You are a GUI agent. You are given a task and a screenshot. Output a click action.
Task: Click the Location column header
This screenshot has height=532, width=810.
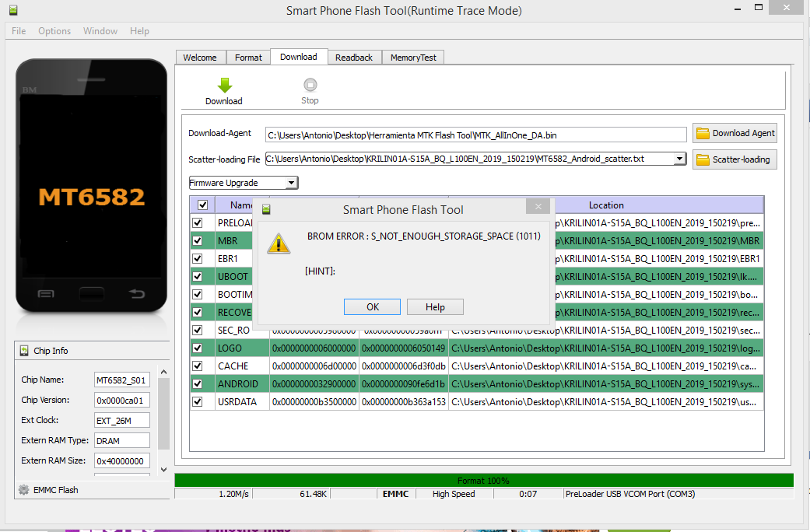pos(606,205)
